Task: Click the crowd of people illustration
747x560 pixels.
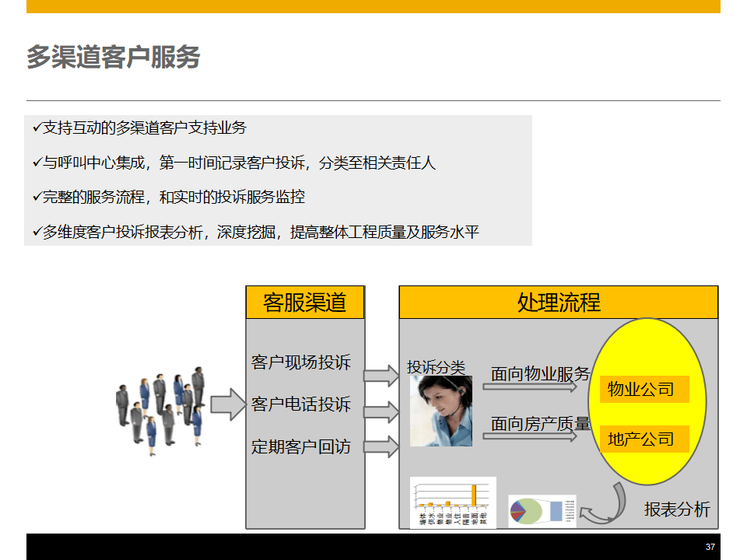Action: pos(160,412)
